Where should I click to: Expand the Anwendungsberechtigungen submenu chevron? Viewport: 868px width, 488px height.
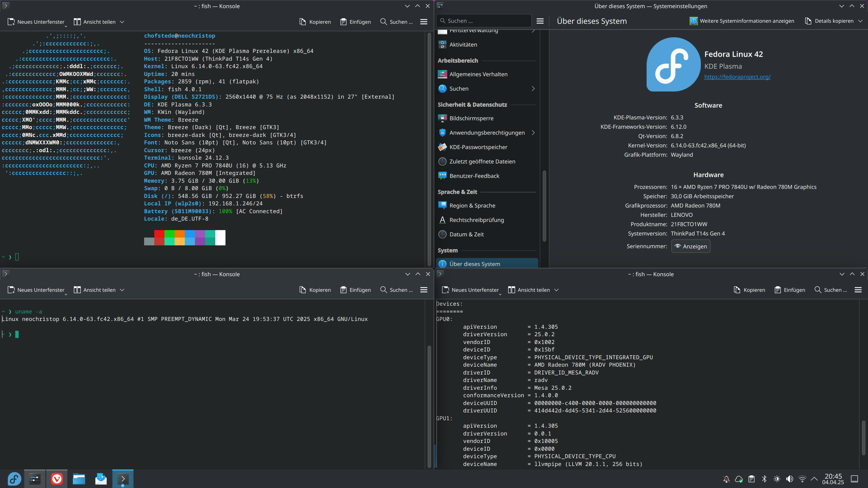[x=533, y=133]
